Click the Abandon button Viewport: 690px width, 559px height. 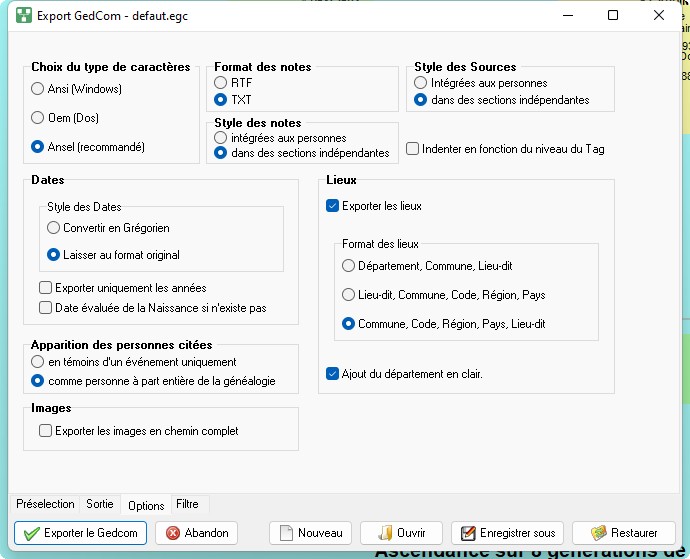click(197, 533)
